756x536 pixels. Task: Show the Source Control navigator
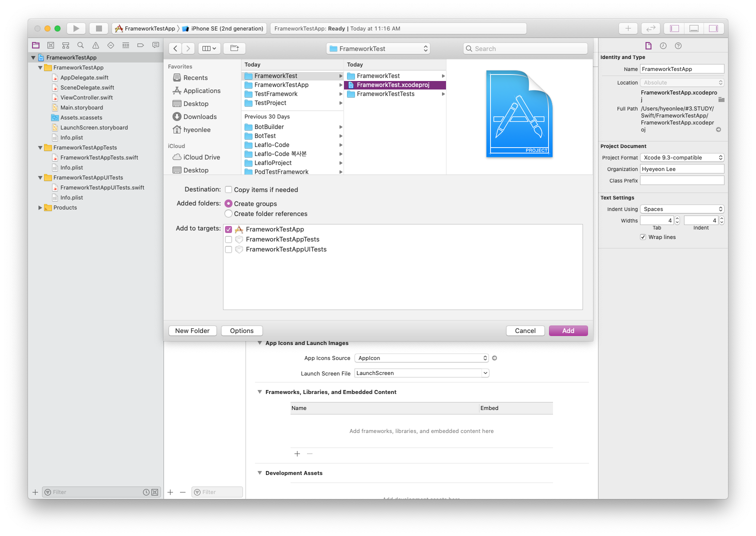coord(50,45)
